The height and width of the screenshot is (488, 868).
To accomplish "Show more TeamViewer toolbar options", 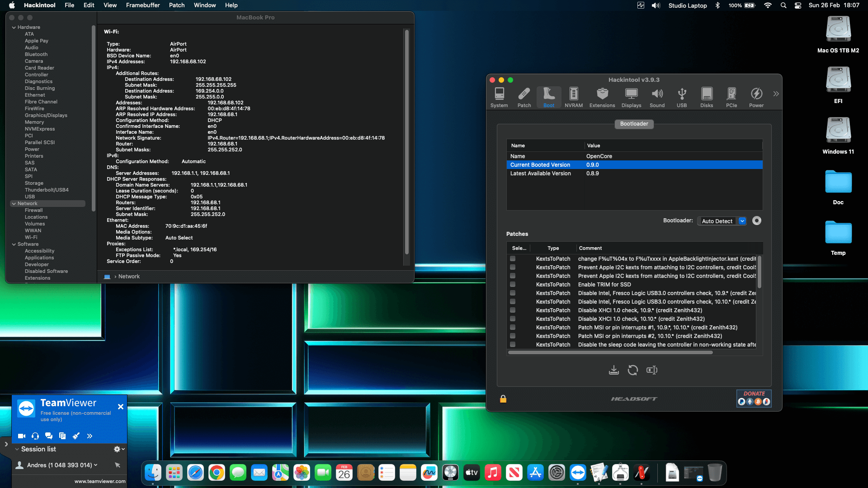I will (90, 436).
